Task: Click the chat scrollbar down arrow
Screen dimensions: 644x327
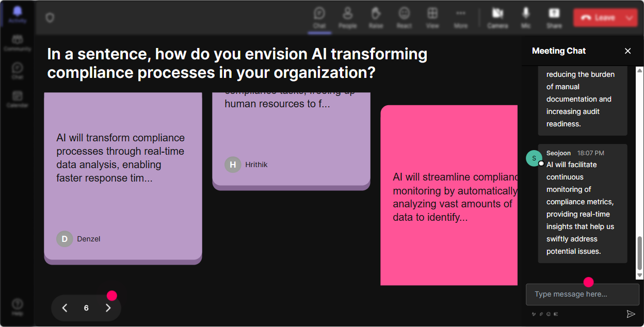Action: [x=640, y=276]
